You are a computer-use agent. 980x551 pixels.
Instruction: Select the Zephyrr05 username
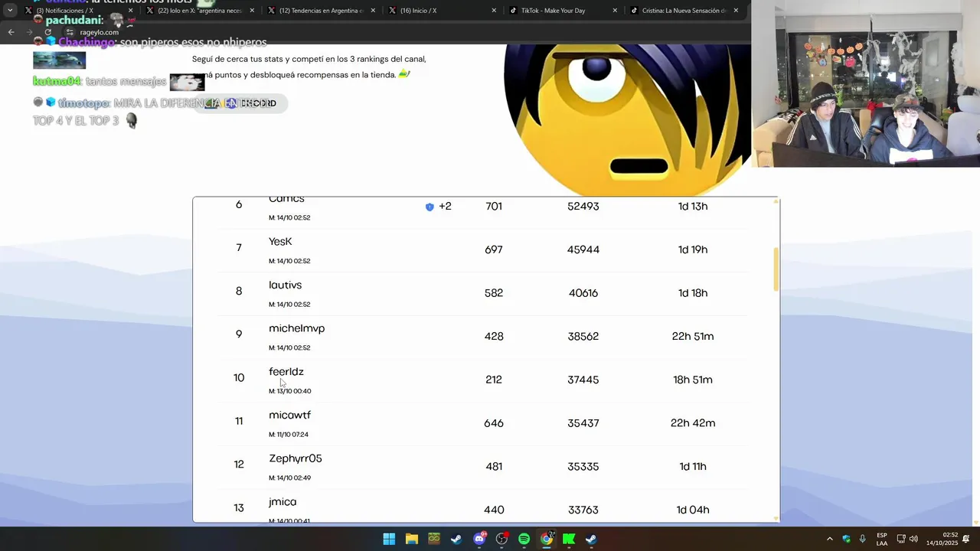295,458
